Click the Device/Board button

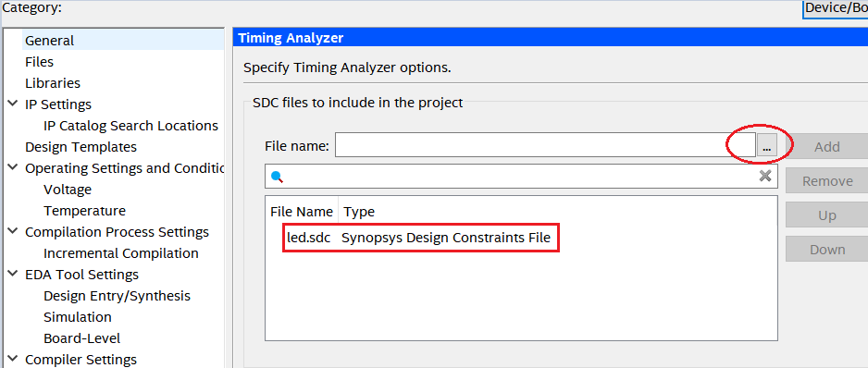(x=836, y=7)
